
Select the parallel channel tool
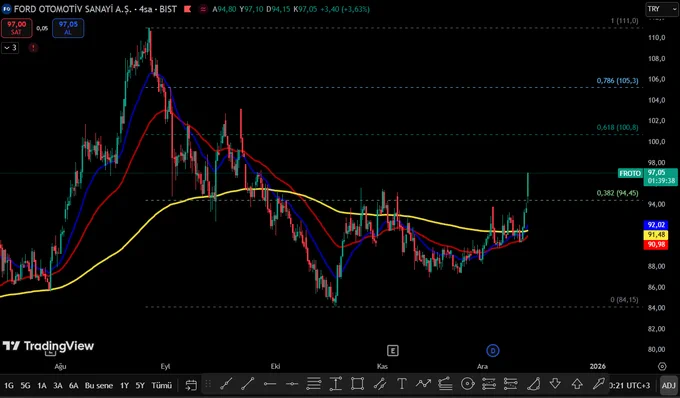coord(380,384)
